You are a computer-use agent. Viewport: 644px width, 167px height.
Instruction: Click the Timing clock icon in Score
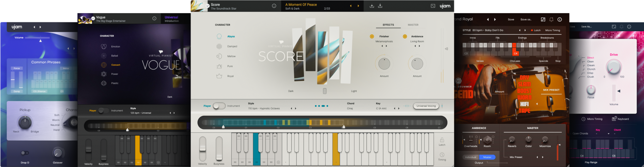442,155
